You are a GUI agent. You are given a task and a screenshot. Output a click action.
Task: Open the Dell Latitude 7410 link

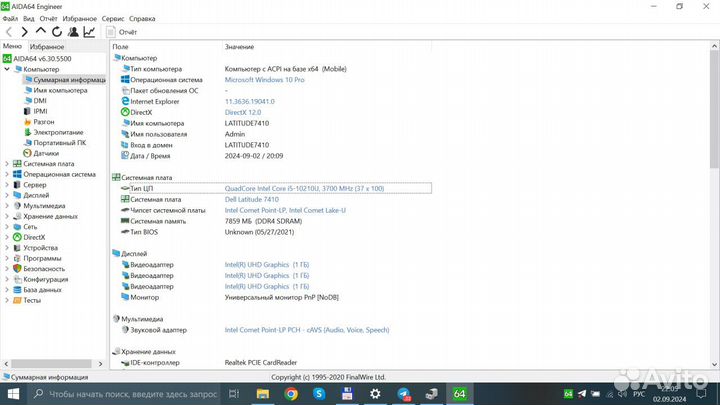pyautogui.click(x=252, y=199)
